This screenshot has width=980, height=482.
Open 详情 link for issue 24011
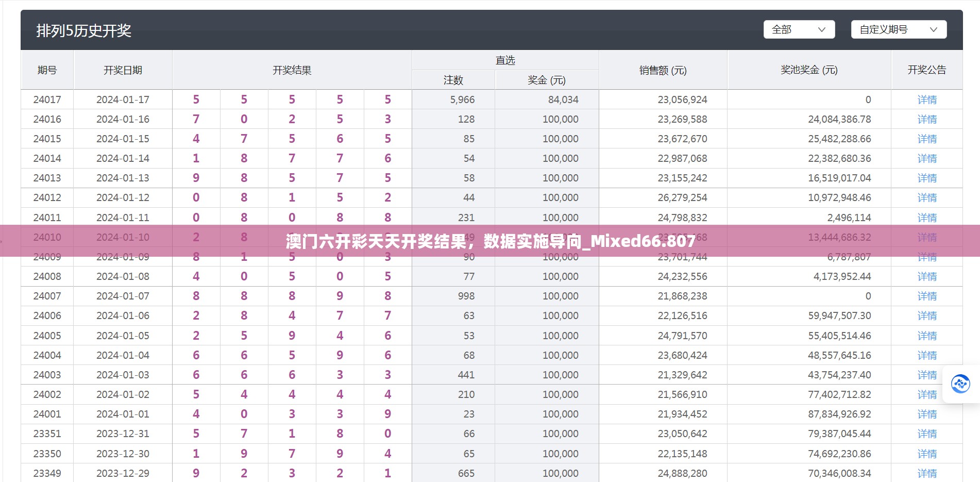click(927, 218)
